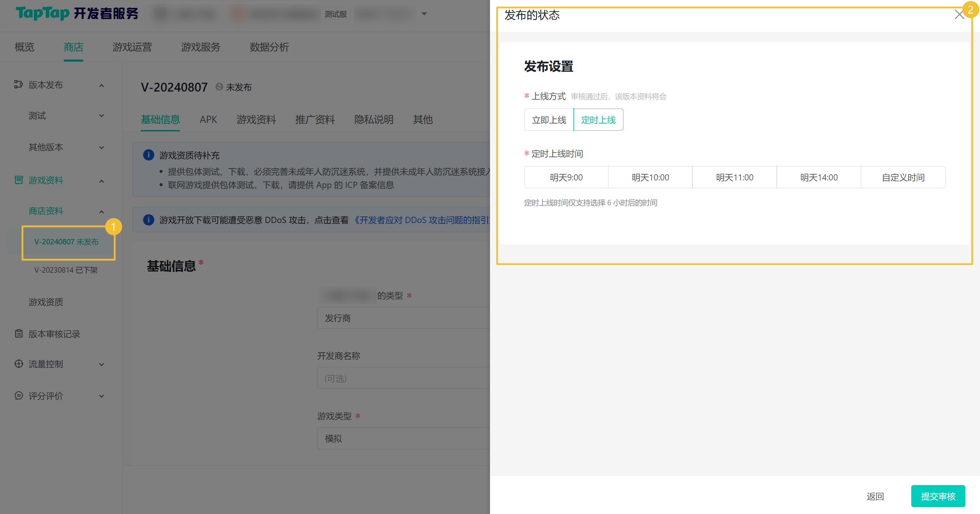980x514 pixels.
Task: Expand the 评分评价 section chevron
Action: (x=102, y=397)
